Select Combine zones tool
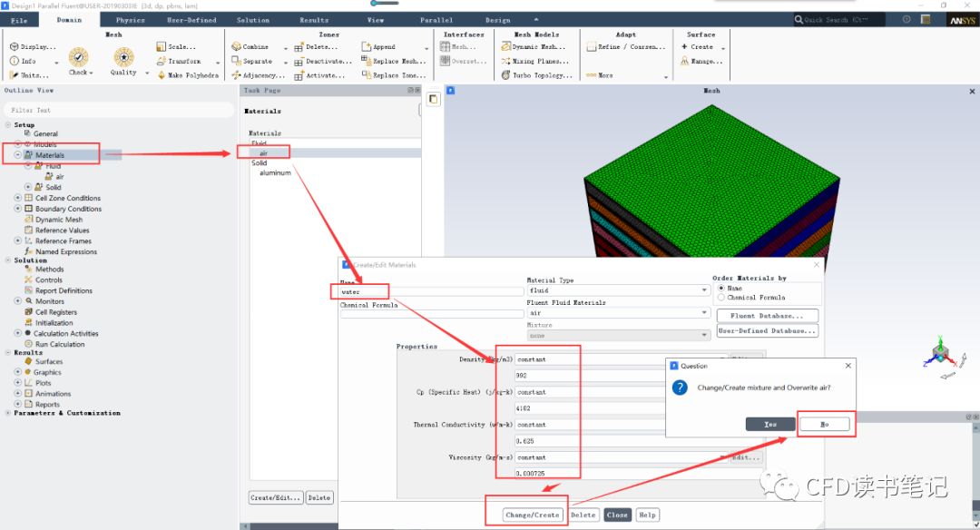Viewport: 980px width, 530px height. tap(250, 47)
